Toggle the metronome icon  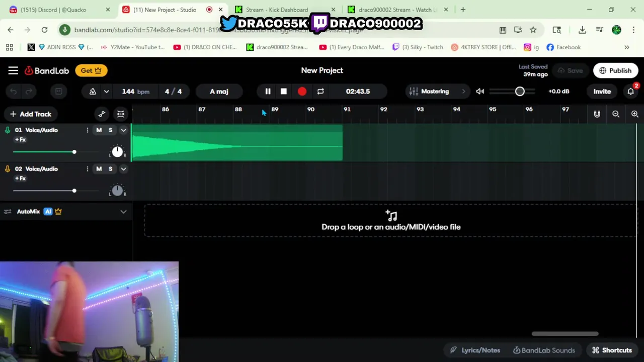click(93, 92)
